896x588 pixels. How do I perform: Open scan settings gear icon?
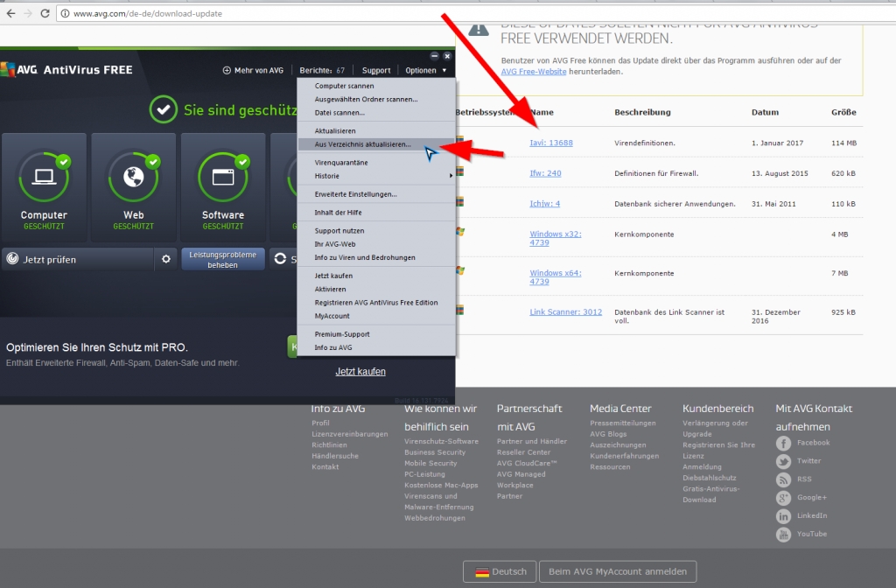pos(166,259)
